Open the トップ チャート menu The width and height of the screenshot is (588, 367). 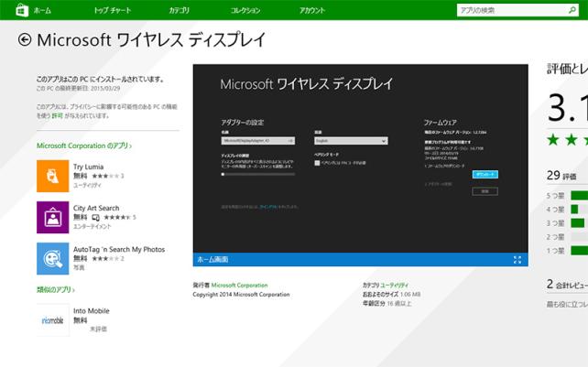point(113,10)
